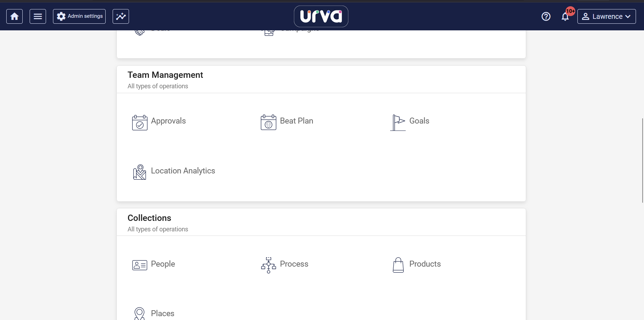This screenshot has height=320, width=644.
Task: Open the notifications bell
Action: point(565,16)
